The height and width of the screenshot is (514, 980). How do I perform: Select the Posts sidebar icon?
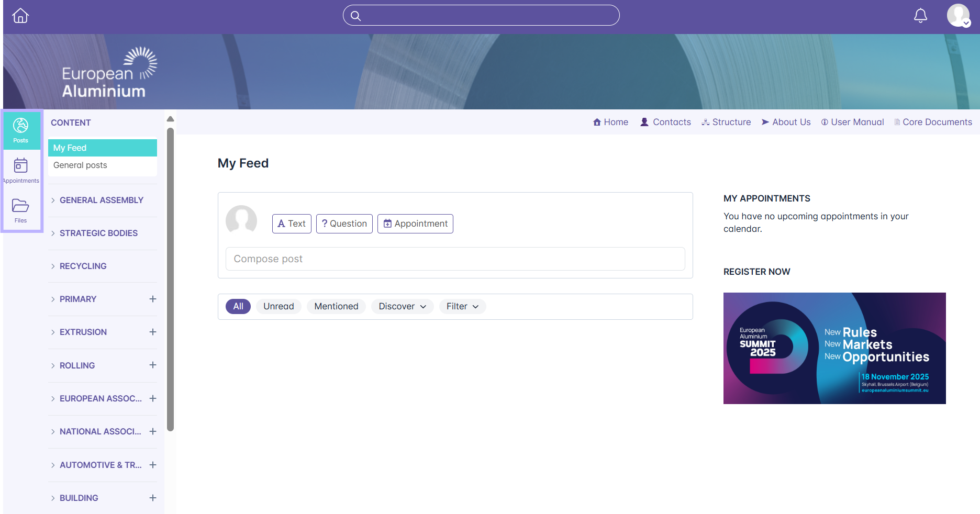click(x=21, y=130)
